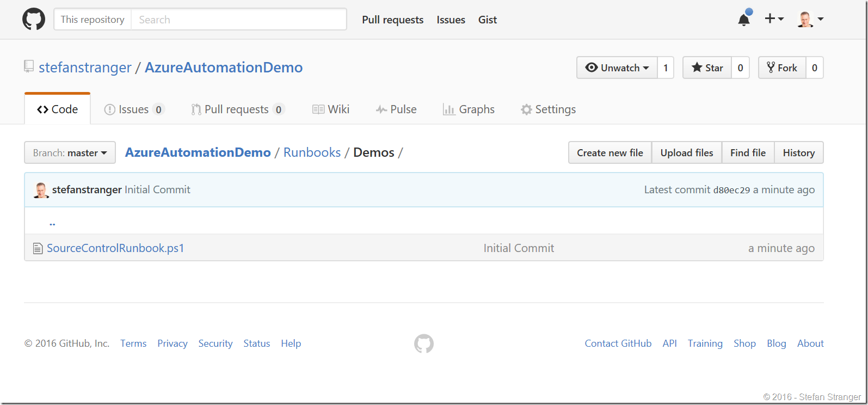Go up to parent directory via ..
Viewport: 868px width, 405px height.
point(52,223)
